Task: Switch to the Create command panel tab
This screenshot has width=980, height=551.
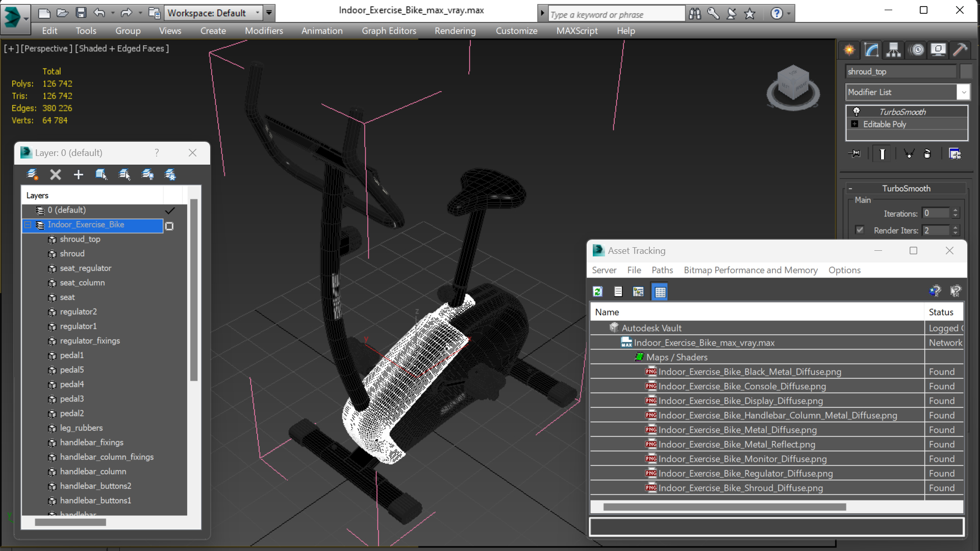Action: click(x=849, y=50)
